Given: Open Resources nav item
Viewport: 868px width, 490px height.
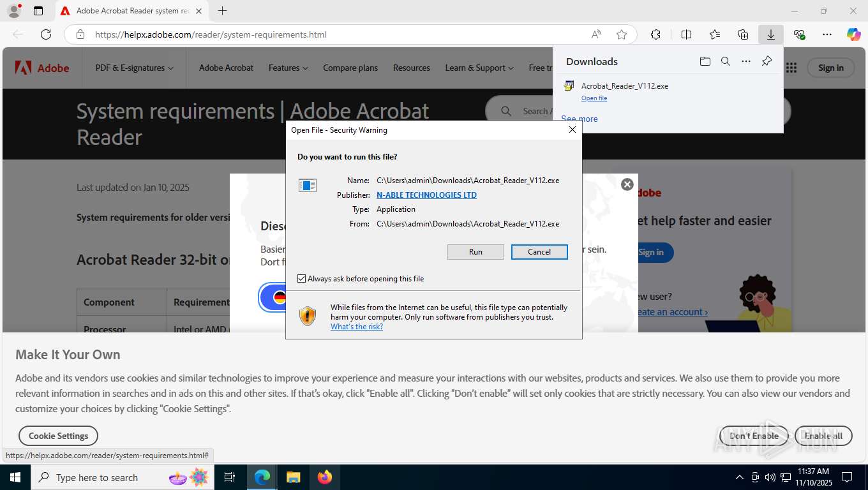Looking at the screenshot, I should tap(412, 68).
